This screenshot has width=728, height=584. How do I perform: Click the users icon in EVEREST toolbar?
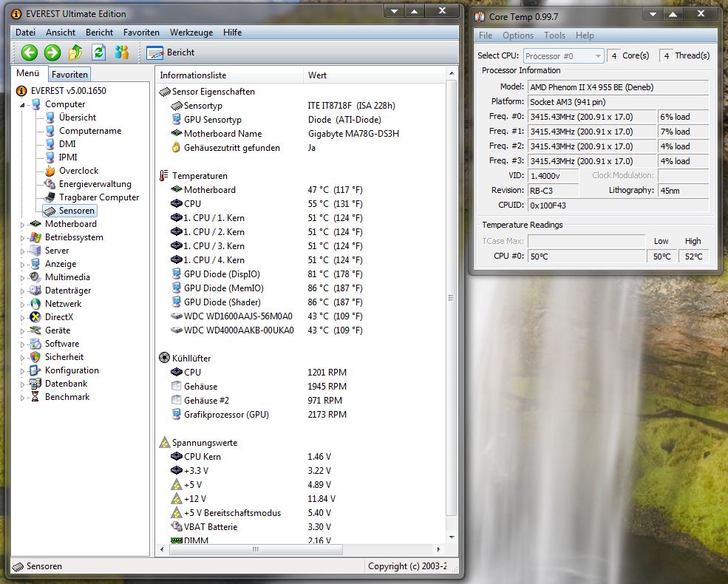pos(122,52)
